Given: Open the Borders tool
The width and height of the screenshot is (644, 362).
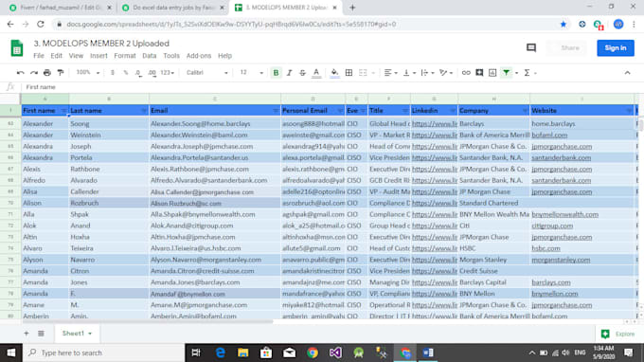Looking at the screenshot, I should (349, 73).
